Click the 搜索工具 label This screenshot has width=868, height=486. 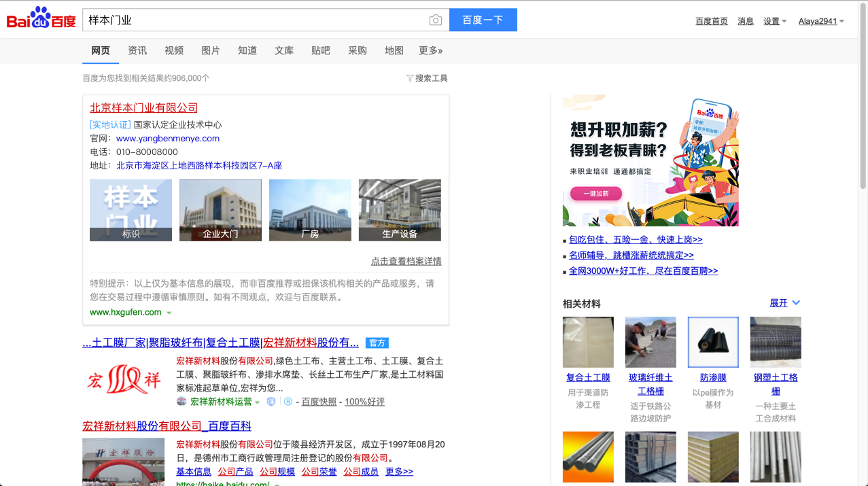coord(432,78)
